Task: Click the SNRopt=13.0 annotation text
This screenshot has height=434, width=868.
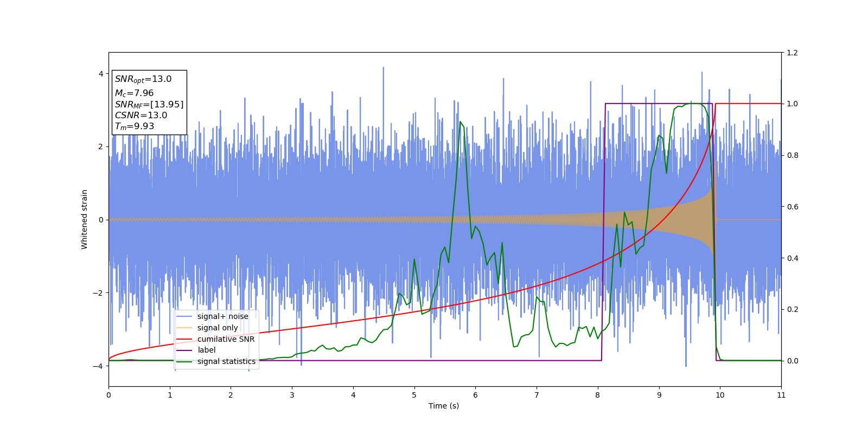Action: click(143, 79)
